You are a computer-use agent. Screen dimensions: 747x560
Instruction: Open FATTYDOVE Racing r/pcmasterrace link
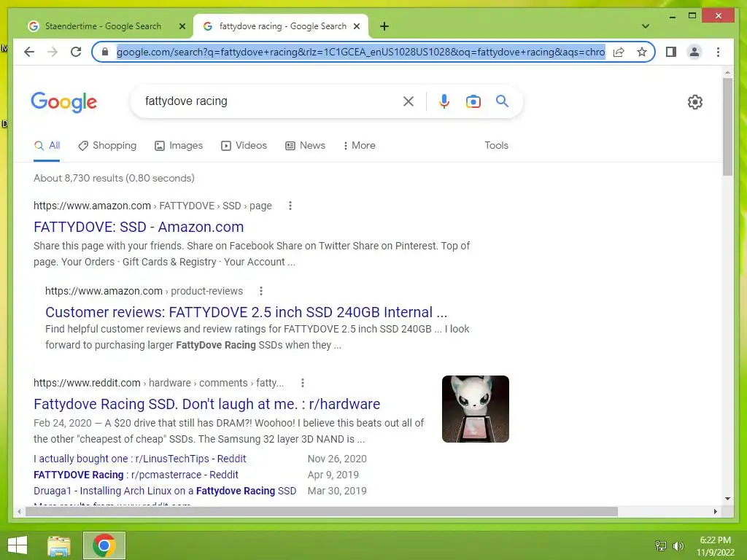(136, 475)
